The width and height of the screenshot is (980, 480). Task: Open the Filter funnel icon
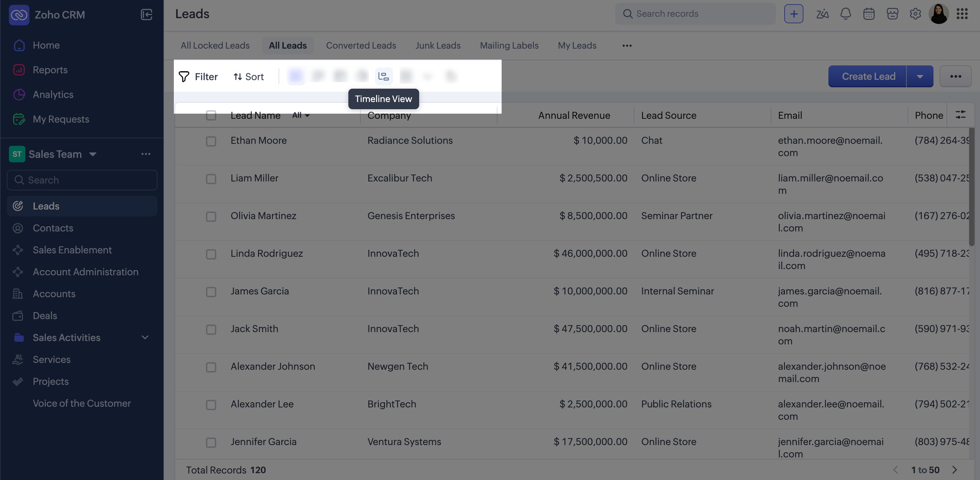click(x=184, y=76)
